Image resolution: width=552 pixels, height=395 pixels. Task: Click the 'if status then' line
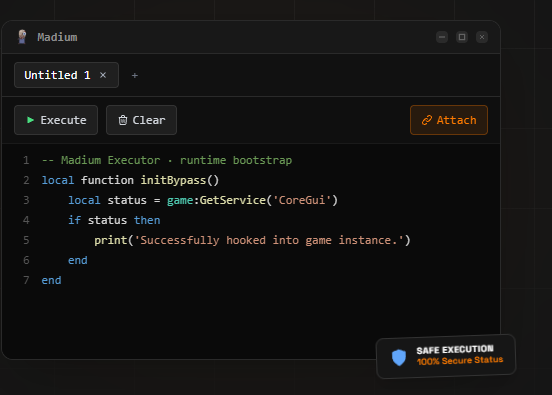[x=114, y=220]
